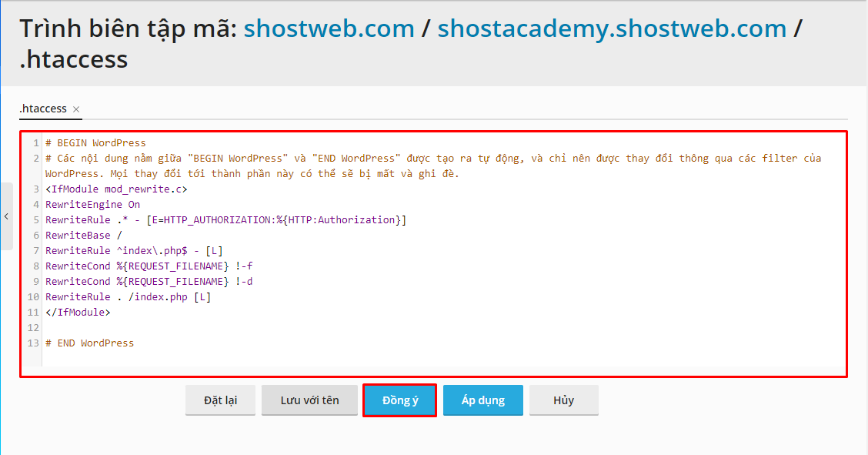The width and height of the screenshot is (868, 455).
Task: Switch to the .htaccess file tab
Action: click(x=43, y=109)
